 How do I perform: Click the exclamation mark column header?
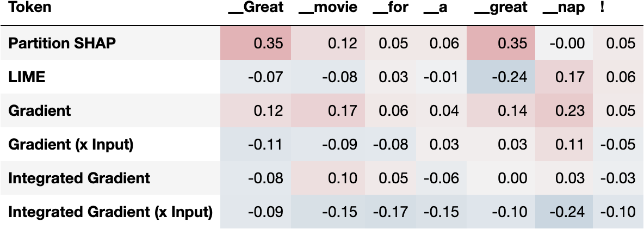(x=603, y=8)
